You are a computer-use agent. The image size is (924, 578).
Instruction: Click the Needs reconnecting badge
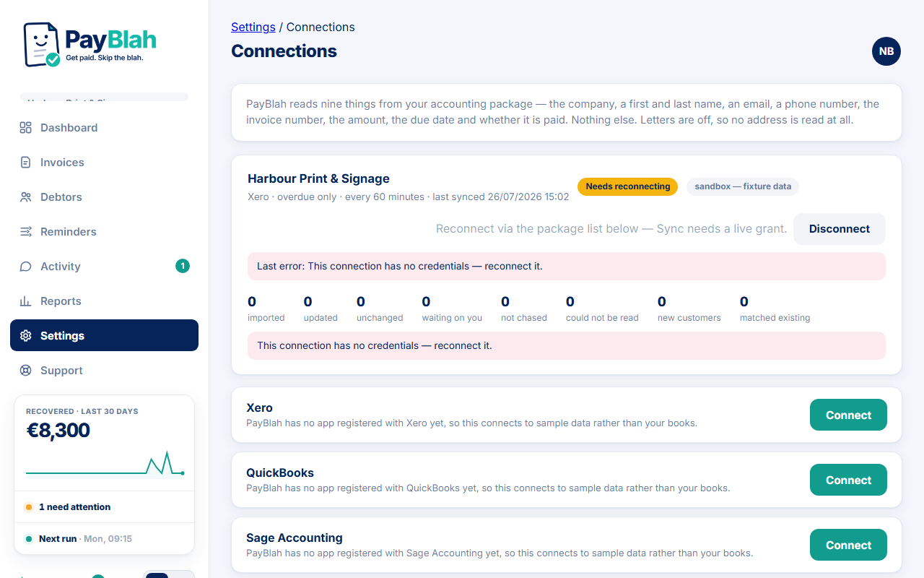[628, 186]
